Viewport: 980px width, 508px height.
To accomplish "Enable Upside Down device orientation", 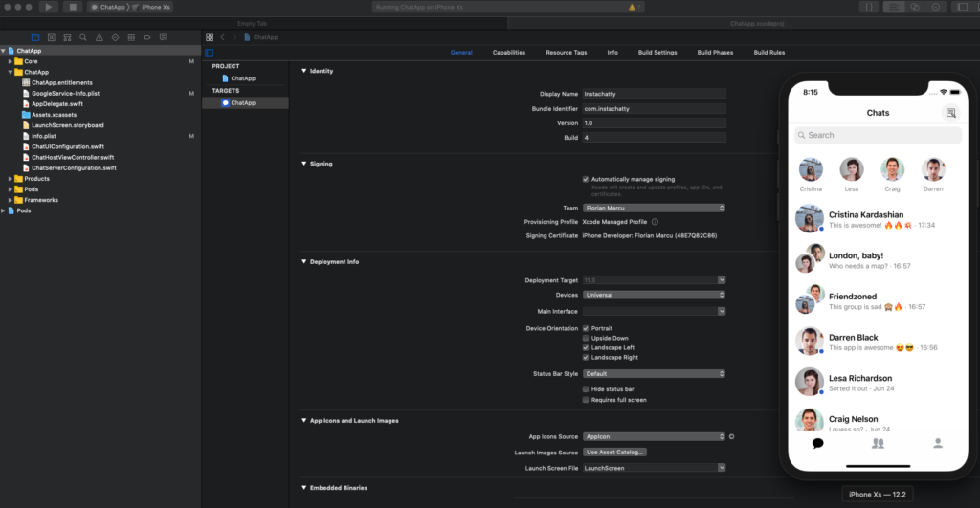I will click(x=586, y=338).
